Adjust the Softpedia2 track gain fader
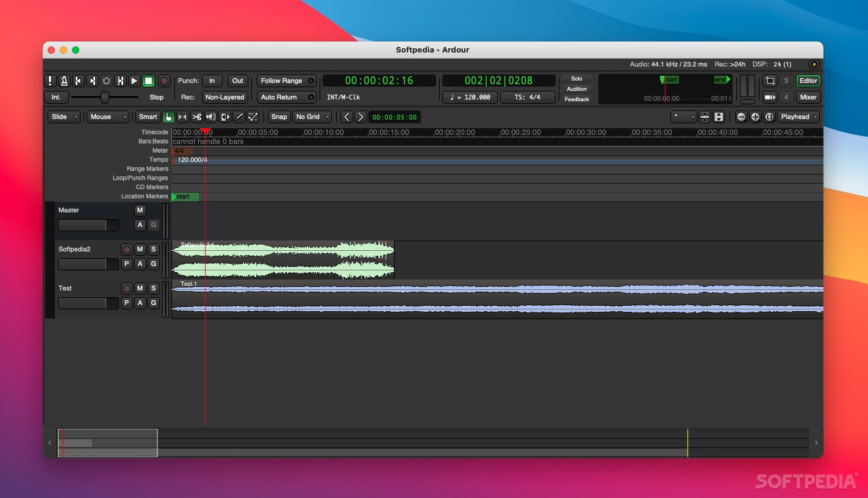Screen dimensions: 868x498 tap(88, 264)
